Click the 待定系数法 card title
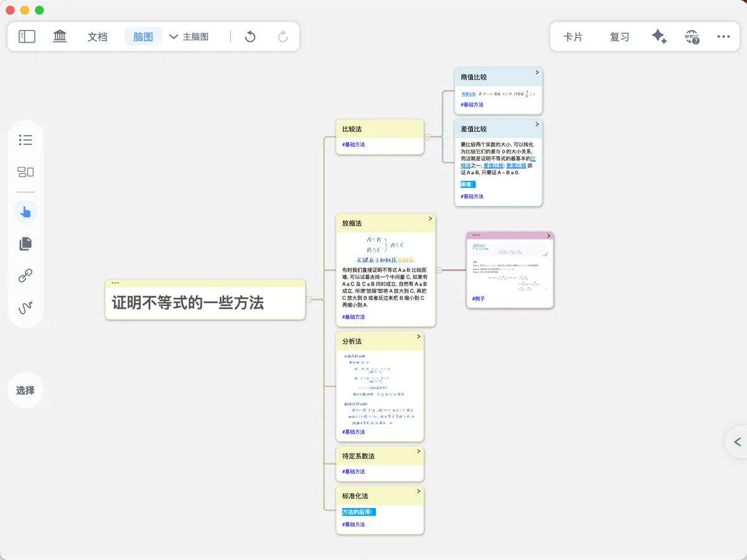This screenshot has width=747, height=560. 359,456
